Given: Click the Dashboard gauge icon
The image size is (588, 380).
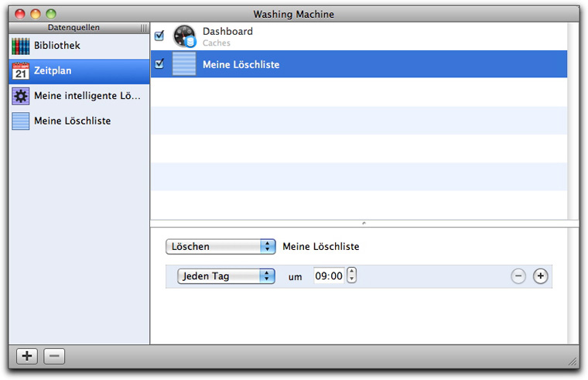Looking at the screenshot, I should [184, 36].
